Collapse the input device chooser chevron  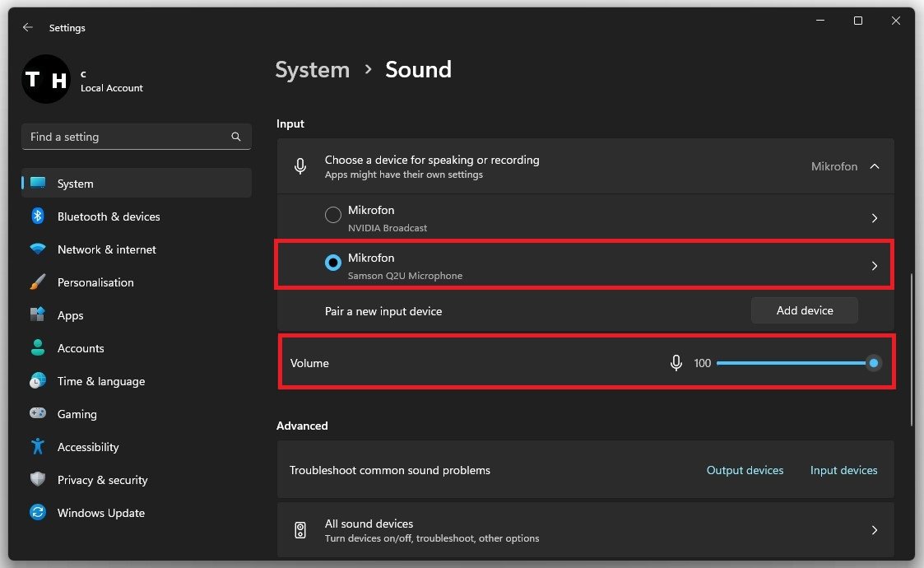click(x=875, y=166)
